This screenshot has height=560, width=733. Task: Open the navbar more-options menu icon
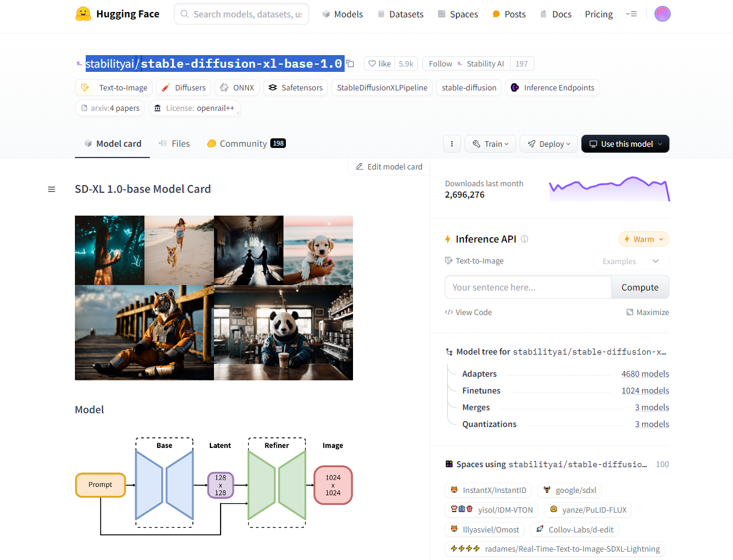631,14
